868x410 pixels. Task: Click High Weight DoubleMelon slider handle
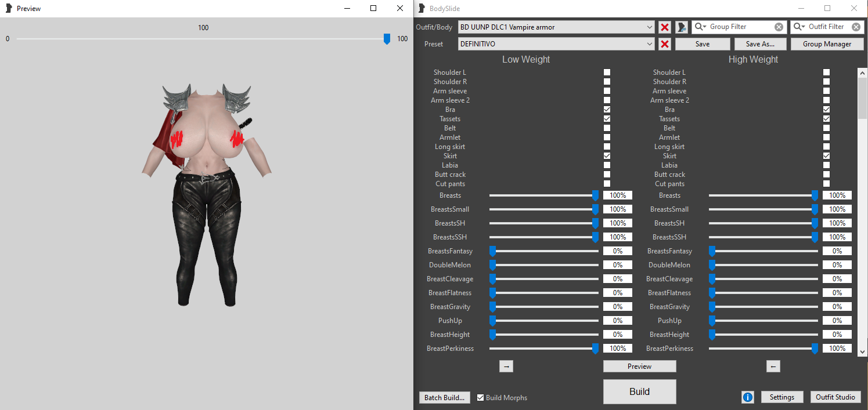(x=712, y=265)
